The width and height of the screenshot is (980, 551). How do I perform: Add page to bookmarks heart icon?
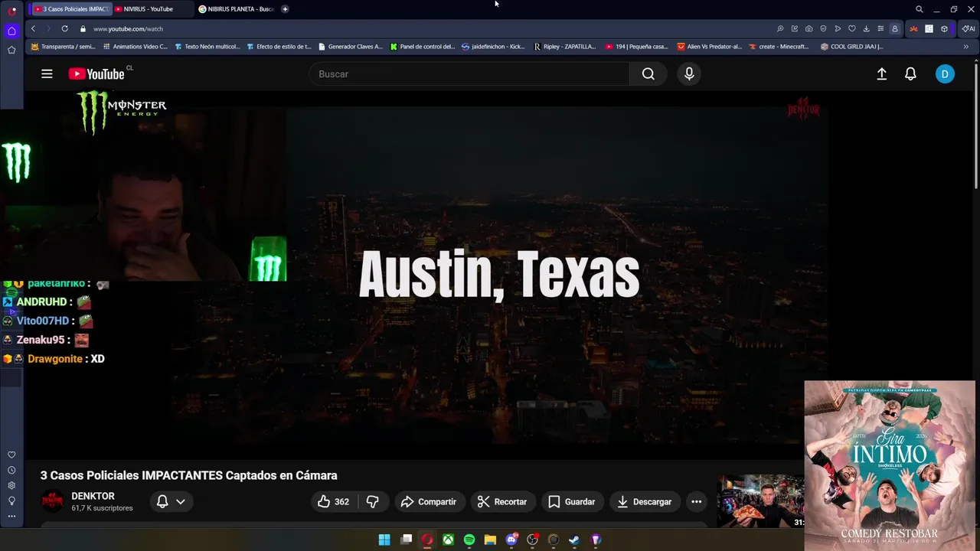coord(851,29)
